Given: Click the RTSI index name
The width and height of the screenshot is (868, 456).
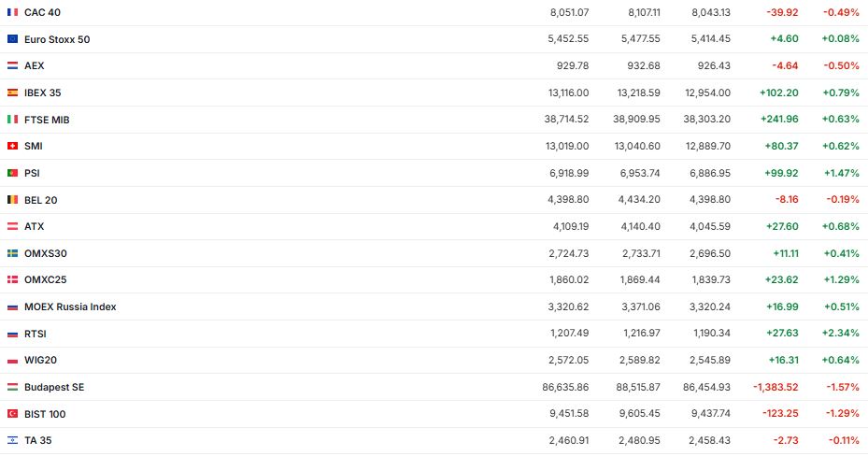Looking at the screenshot, I should point(36,334).
